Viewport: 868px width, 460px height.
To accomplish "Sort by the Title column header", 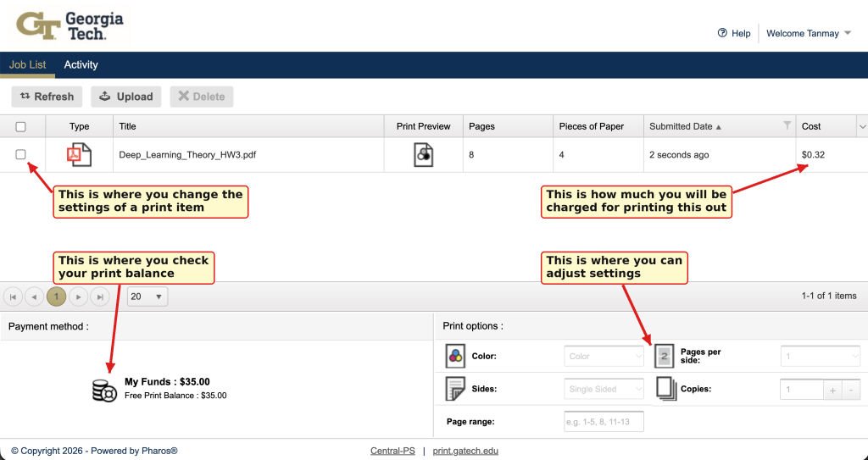I will pos(248,126).
